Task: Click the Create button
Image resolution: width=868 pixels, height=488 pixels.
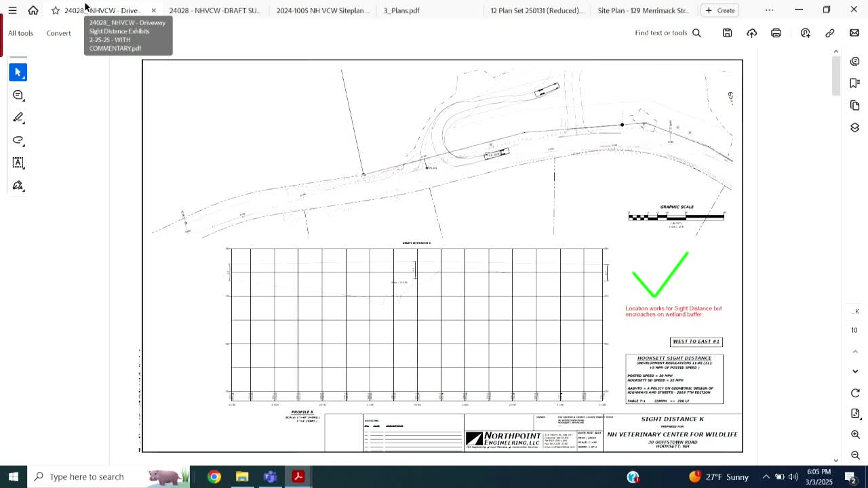Action: pyautogui.click(x=719, y=10)
